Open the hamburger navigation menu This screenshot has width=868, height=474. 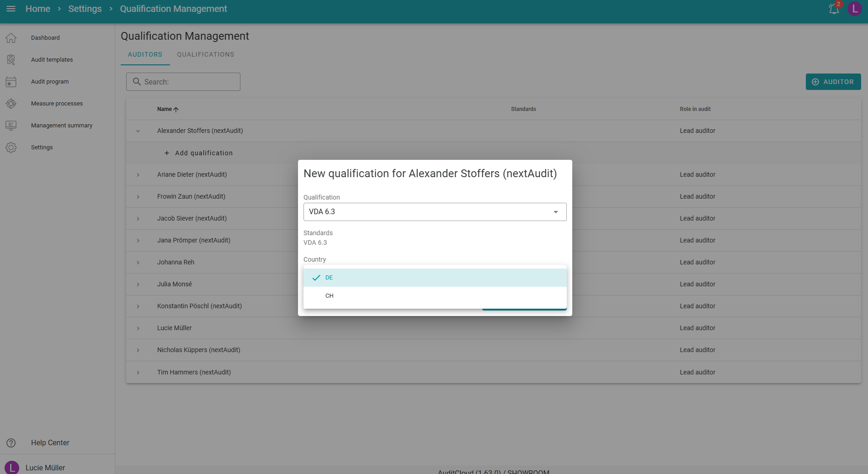point(11,9)
